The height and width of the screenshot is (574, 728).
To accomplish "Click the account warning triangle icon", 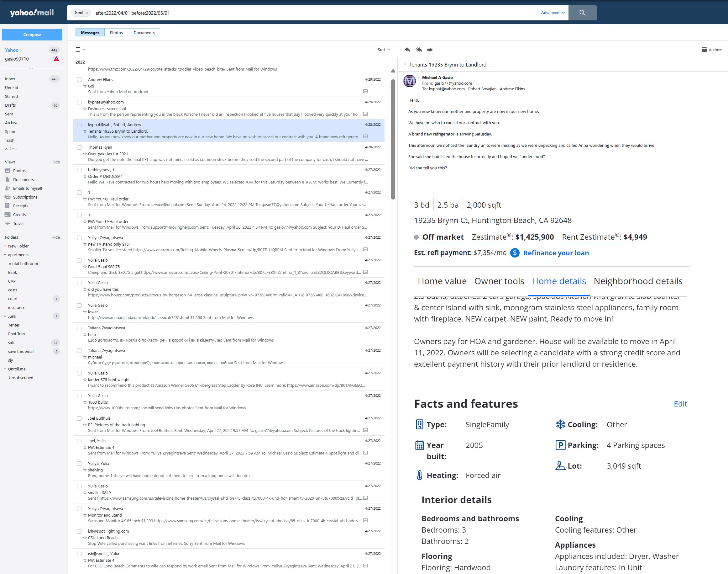I will 56,59.
